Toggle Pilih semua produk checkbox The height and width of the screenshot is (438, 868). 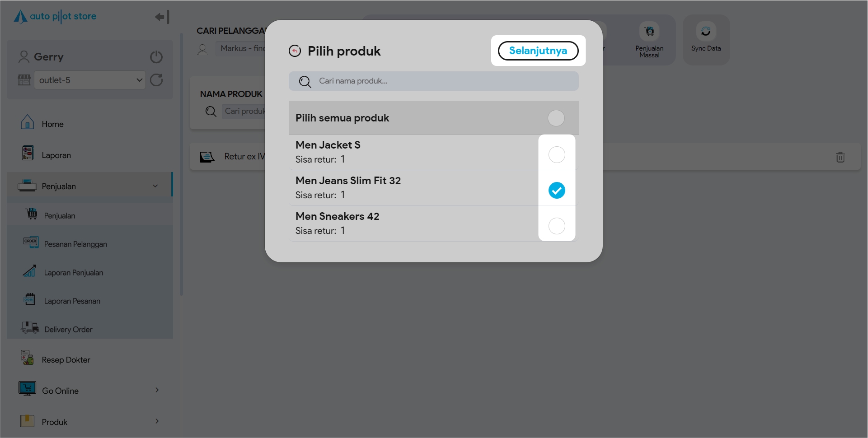point(556,118)
